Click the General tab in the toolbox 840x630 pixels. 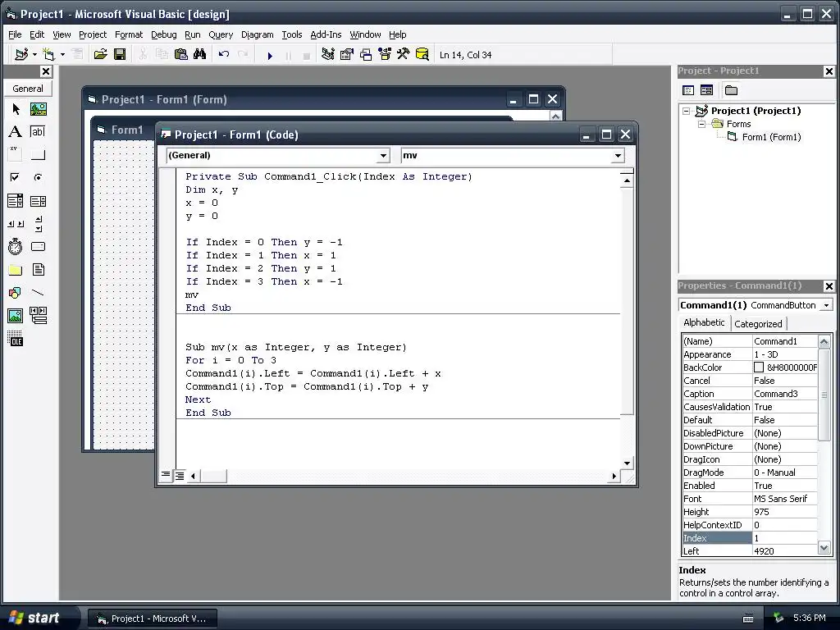28,89
